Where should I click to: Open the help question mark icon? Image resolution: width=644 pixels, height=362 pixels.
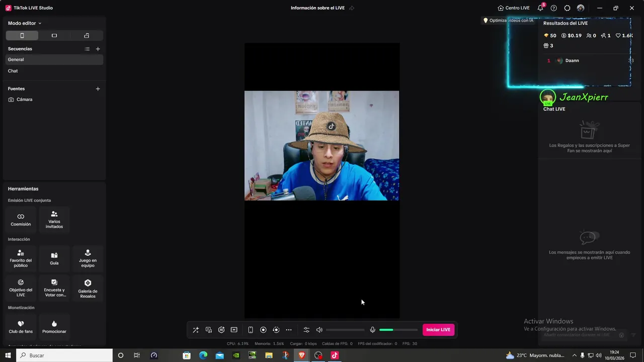coord(554,8)
